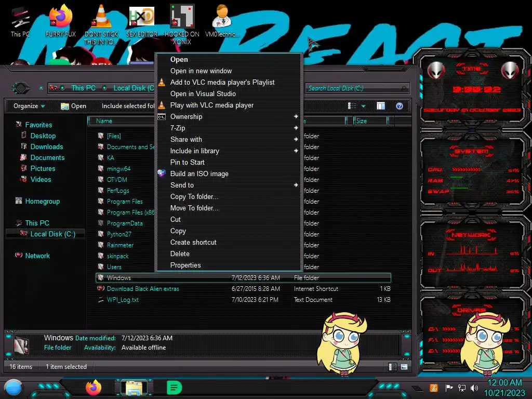Open Firefox from the taskbar
The height and width of the screenshot is (399, 532).
tap(94, 388)
